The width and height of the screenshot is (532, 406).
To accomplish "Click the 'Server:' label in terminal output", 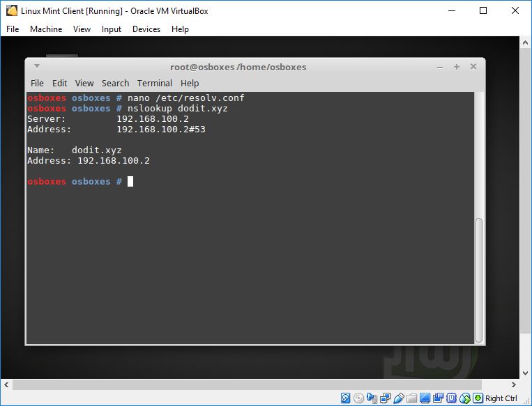I will point(47,119).
